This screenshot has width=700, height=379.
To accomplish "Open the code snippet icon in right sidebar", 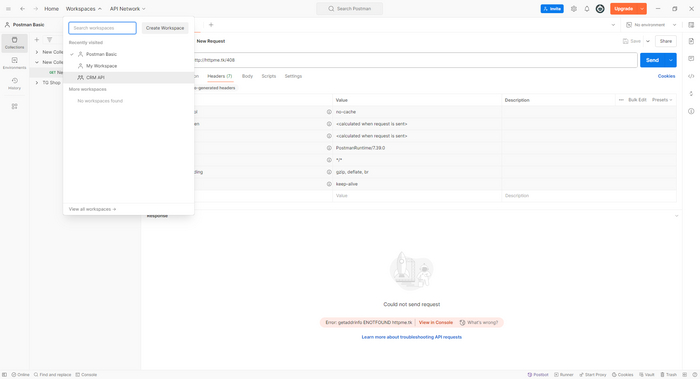I will point(691,76).
